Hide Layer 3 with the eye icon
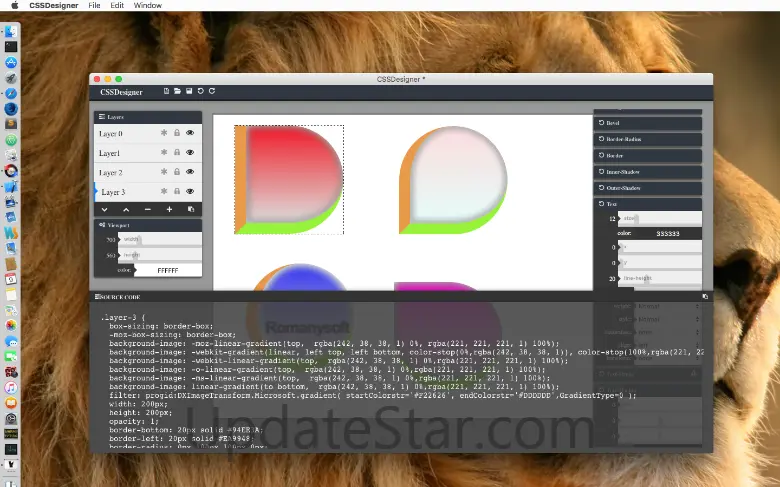Viewport: 780px width, 487px height. tap(190, 191)
